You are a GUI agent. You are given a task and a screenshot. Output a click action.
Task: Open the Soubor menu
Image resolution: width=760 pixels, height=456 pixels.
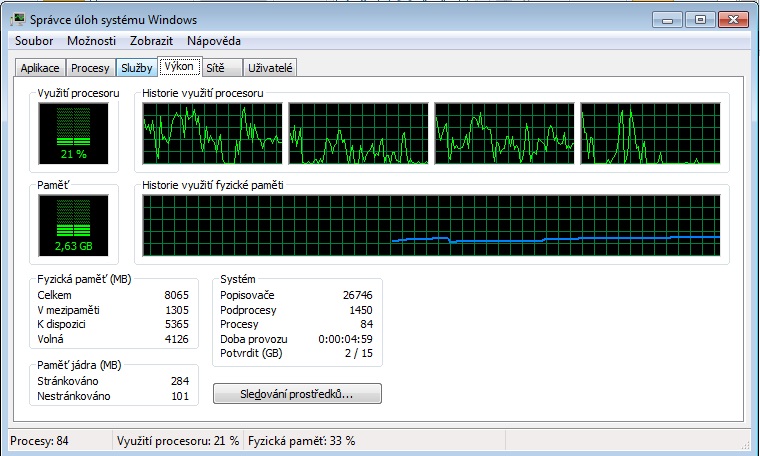[x=34, y=41]
